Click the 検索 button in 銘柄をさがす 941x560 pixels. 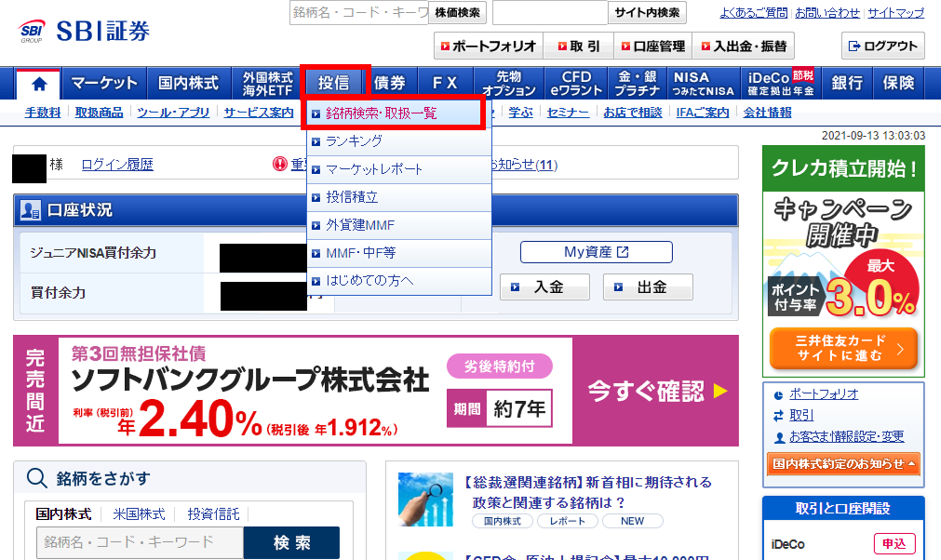tap(291, 542)
